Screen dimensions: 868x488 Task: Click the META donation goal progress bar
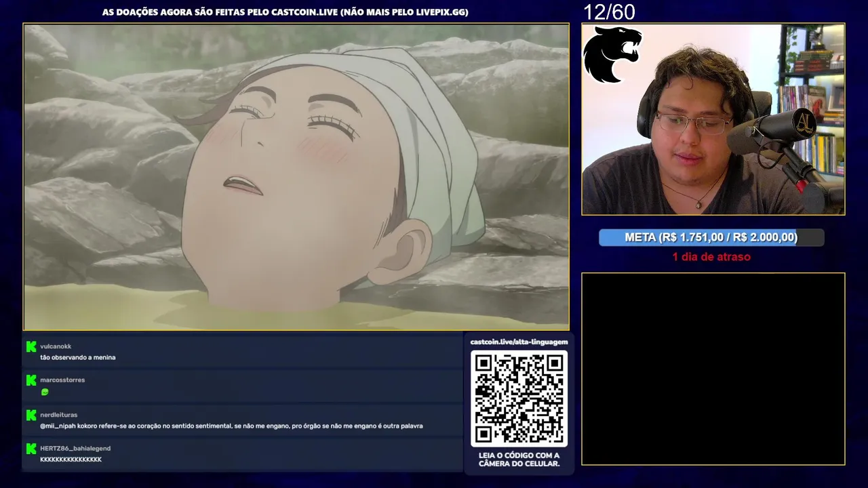(711, 237)
